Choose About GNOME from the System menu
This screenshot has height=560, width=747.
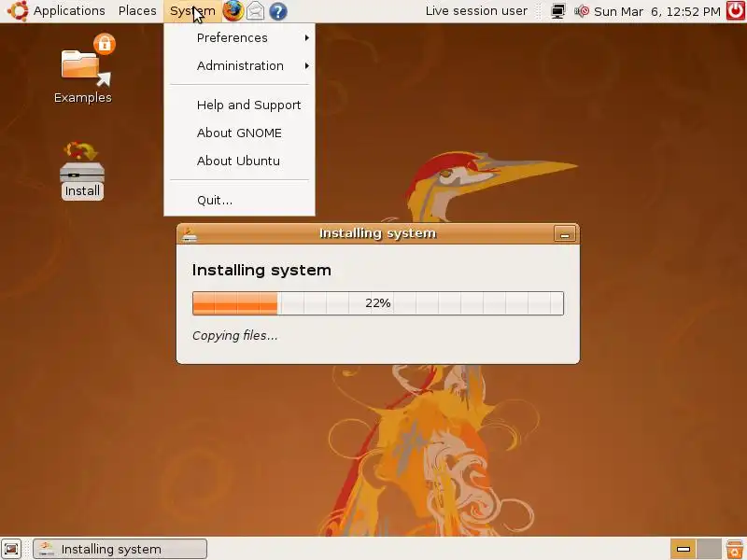point(239,133)
